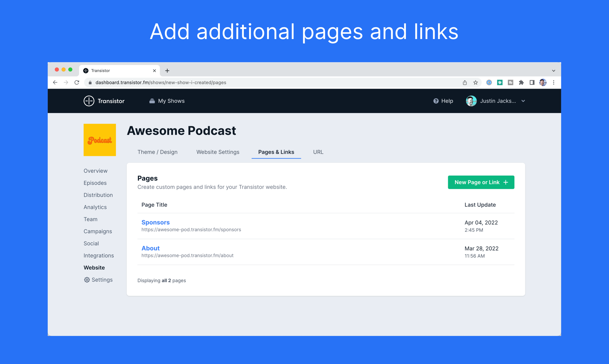Viewport: 609px width, 364px height.
Task: Click the green shield extension icon
Action: pyautogui.click(x=500, y=82)
